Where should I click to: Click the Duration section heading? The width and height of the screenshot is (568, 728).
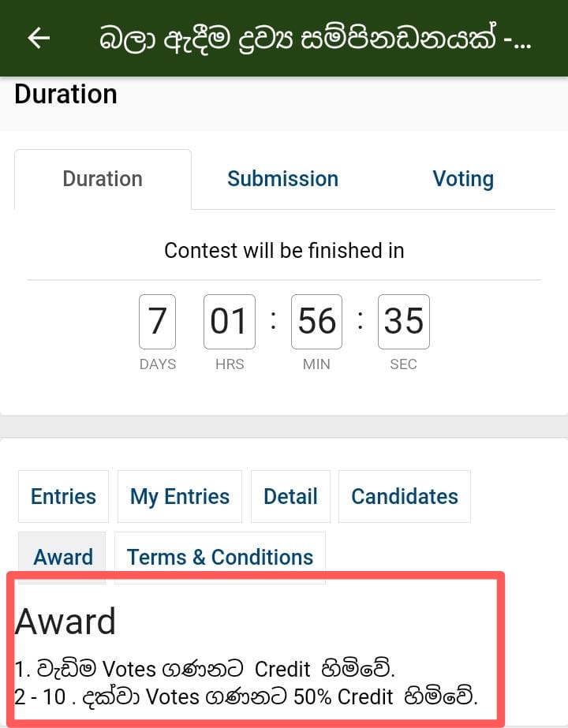[65, 94]
